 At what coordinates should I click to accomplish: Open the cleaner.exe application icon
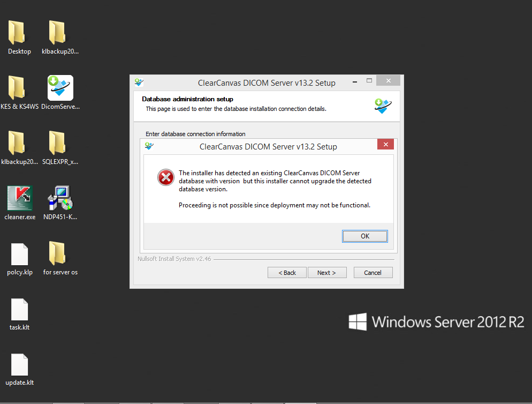[x=19, y=198]
